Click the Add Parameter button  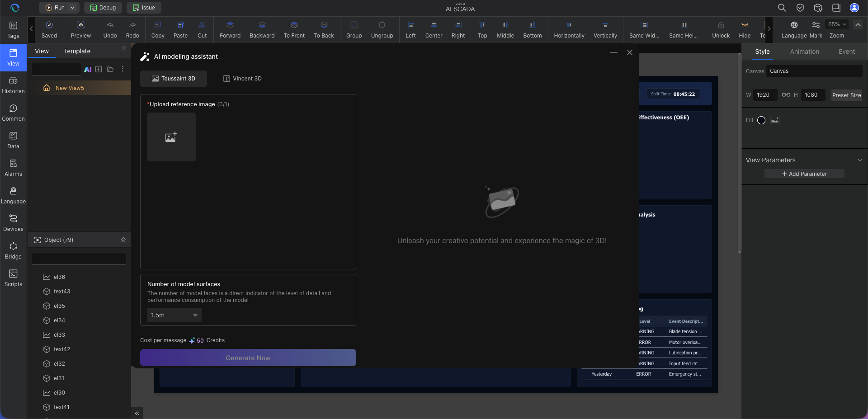pyautogui.click(x=804, y=174)
